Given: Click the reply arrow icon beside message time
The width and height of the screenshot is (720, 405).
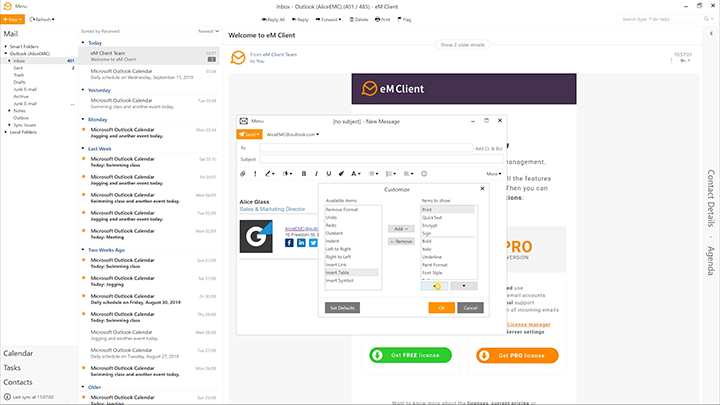Looking at the screenshot, I should pyautogui.click(x=683, y=61).
